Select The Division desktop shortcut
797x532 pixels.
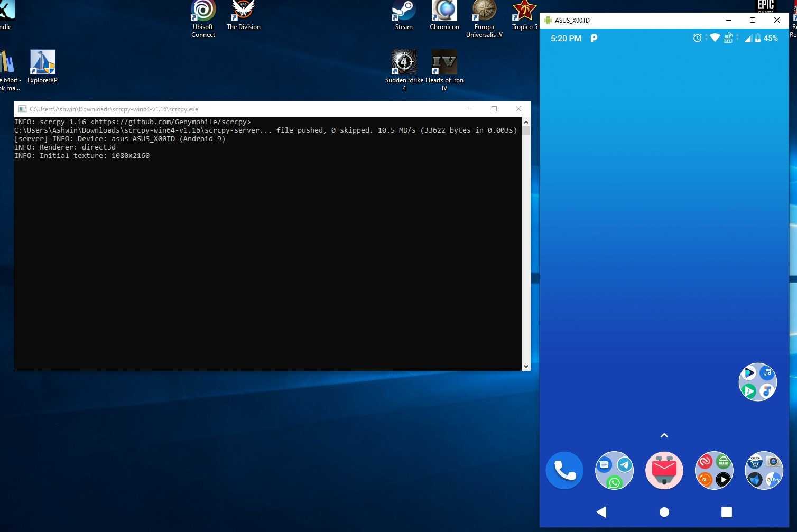pyautogui.click(x=244, y=16)
